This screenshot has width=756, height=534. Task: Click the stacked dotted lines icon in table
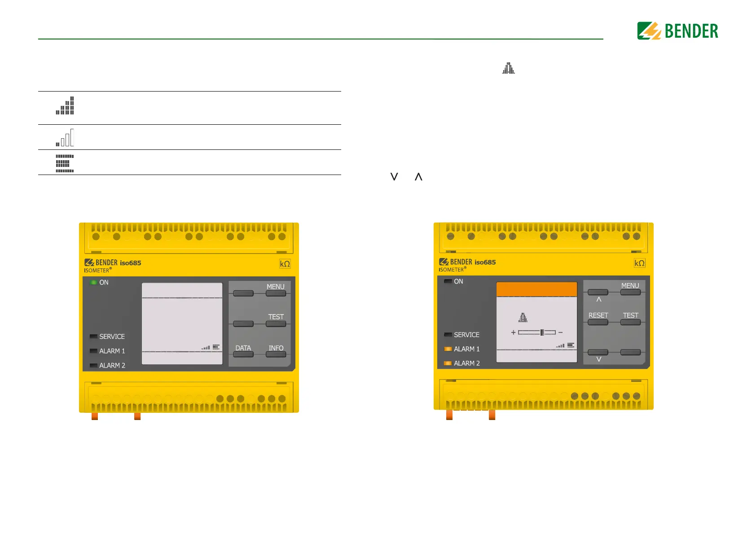coord(65,163)
